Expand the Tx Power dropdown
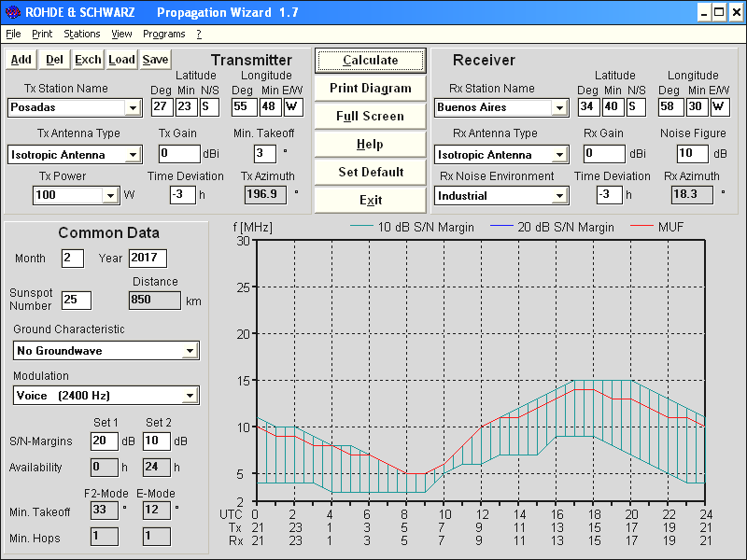This screenshot has height=560, width=747. coord(110,195)
